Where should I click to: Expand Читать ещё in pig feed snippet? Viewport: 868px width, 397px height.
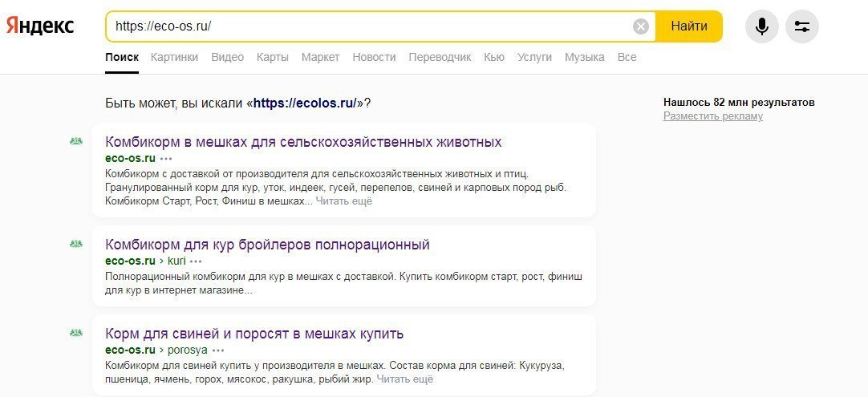404,379
